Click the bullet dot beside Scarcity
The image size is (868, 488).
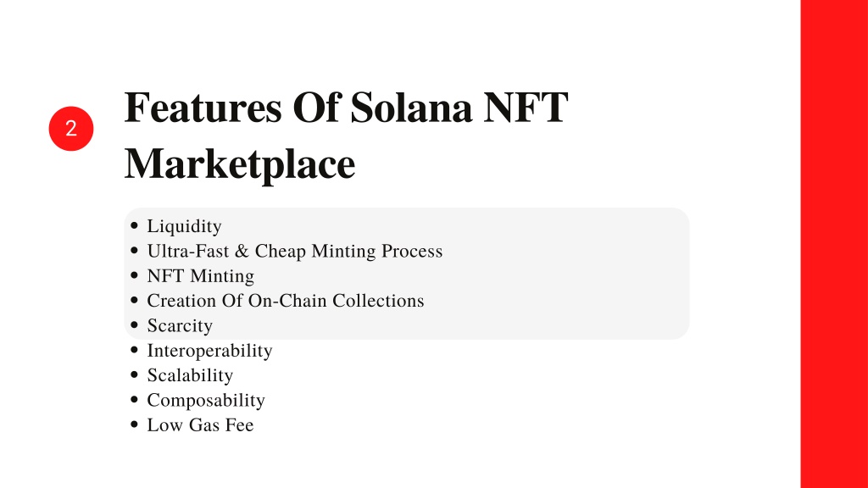click(134, 324)
